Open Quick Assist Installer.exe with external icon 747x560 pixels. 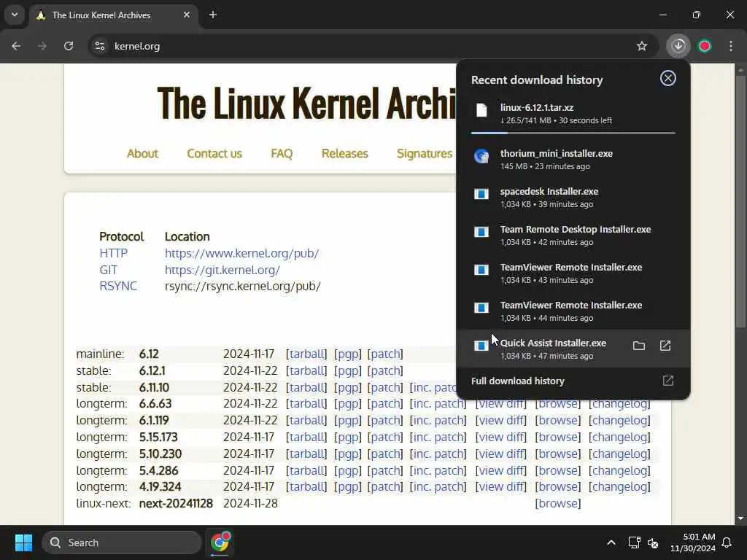click(x=665, y=346)
